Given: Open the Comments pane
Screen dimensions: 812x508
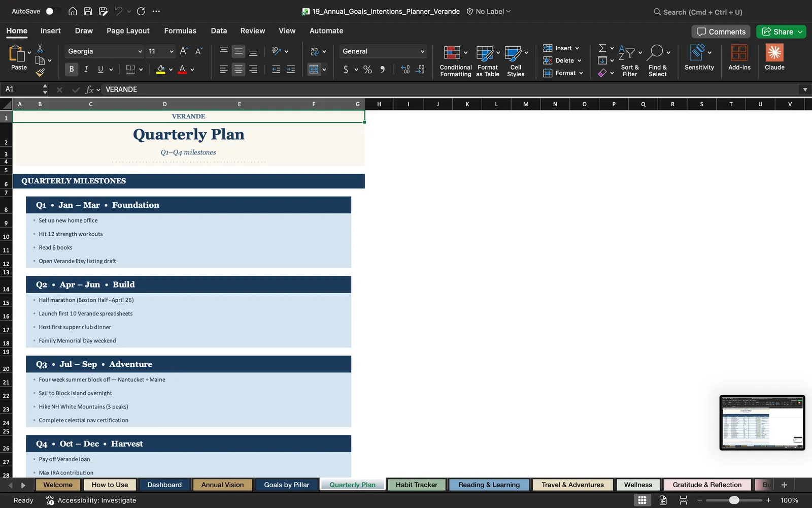Looking at the screenshot, I should click(721, 31).
